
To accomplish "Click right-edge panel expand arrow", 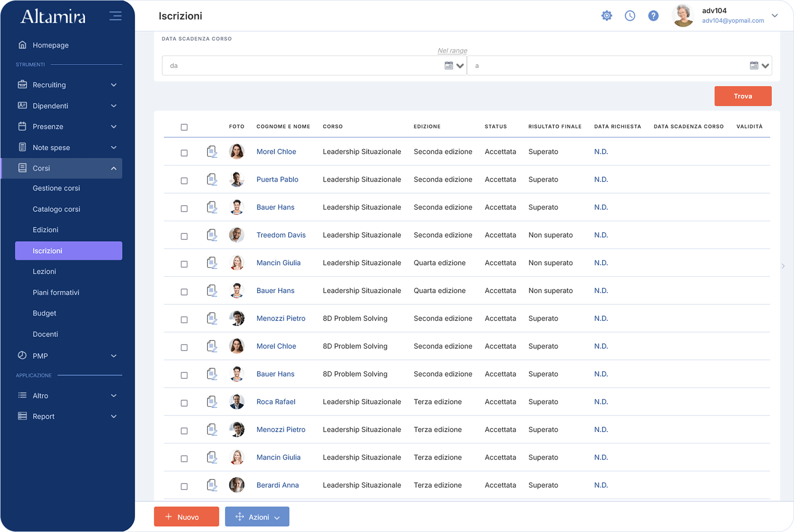I will [x=783, y=266].
